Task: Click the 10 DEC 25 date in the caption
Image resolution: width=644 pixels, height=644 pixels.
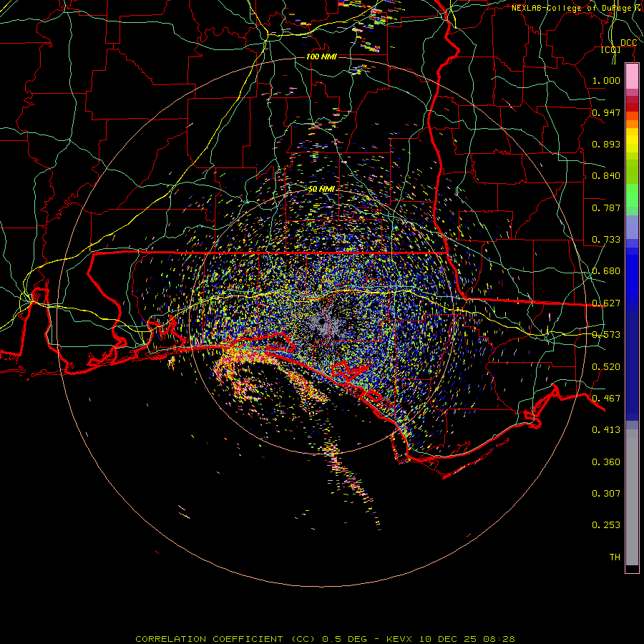Action: [x=447, y=639]
